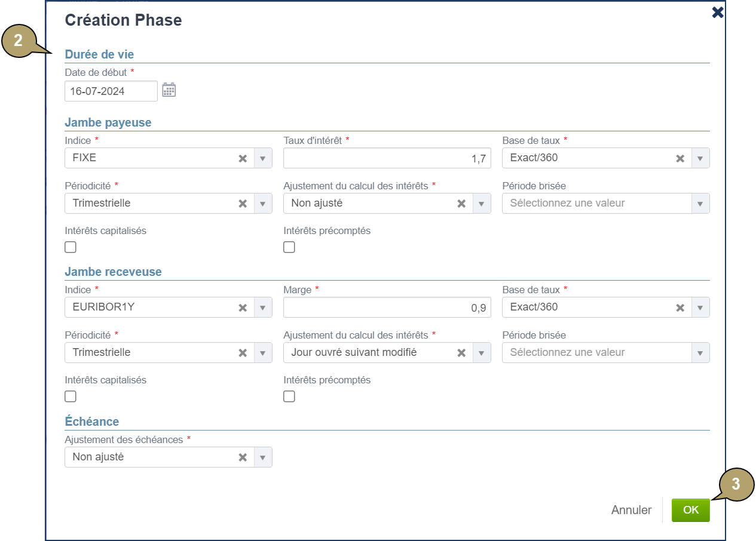Clear Exact/360 in Jambe payeuse Base de taux

(680, 158)
